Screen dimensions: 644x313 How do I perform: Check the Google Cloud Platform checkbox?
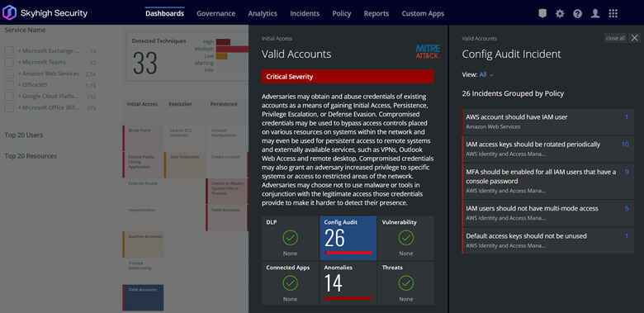[9, 97]
